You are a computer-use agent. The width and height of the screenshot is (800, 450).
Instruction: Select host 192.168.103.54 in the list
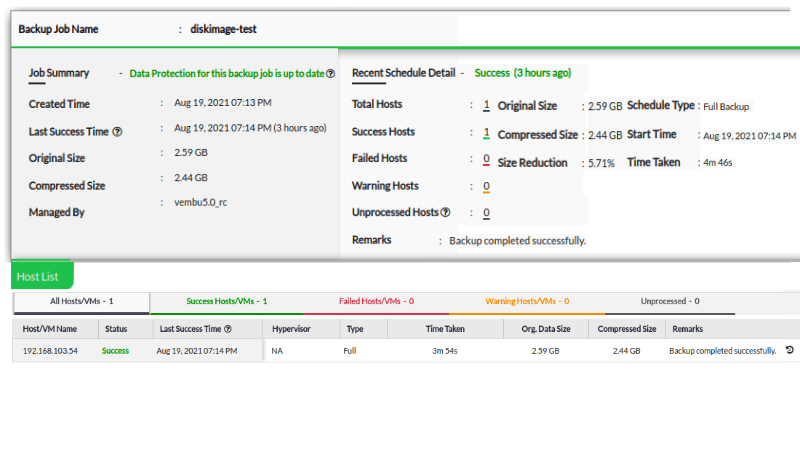pos(51,351)
